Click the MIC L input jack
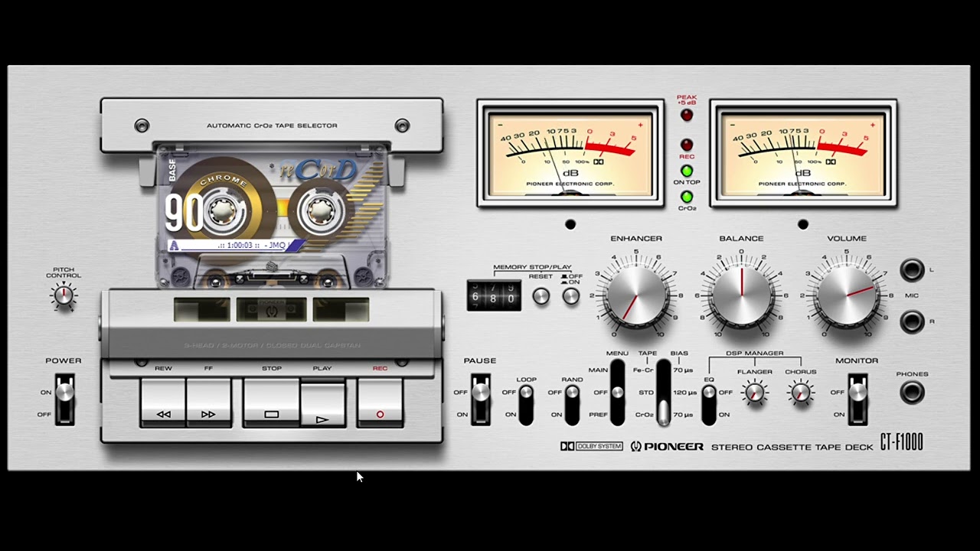The image size is (980, 551). click(912, 269)
